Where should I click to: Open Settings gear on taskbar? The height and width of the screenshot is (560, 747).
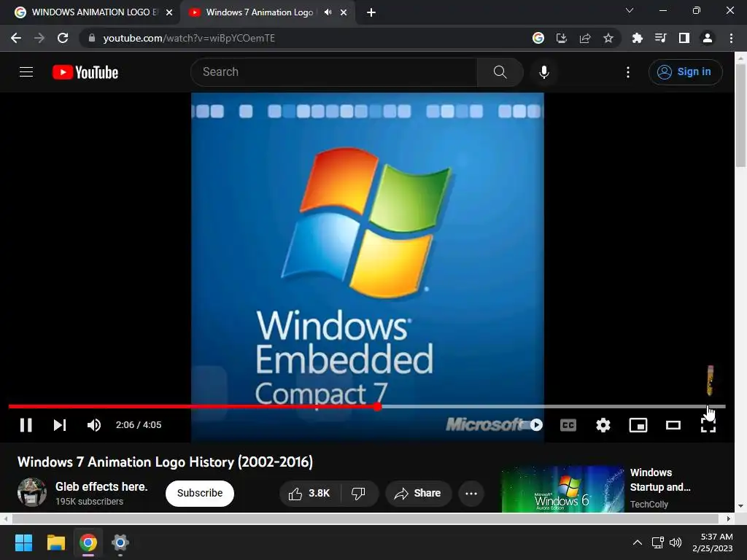click(120, 542)
